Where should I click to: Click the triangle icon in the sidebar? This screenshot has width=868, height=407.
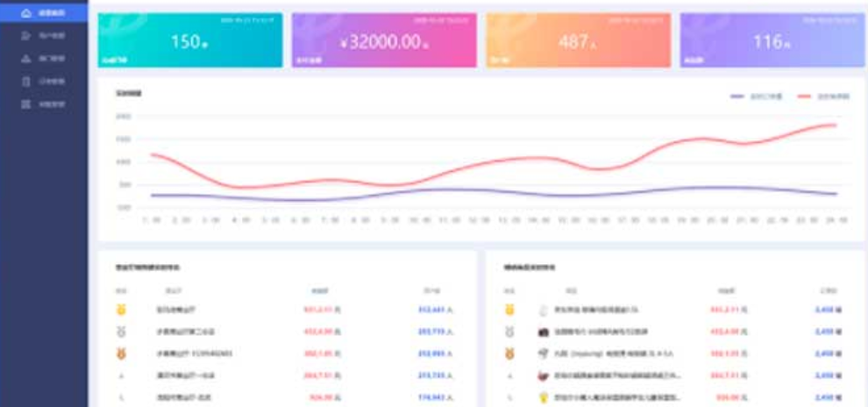point(25,59)
